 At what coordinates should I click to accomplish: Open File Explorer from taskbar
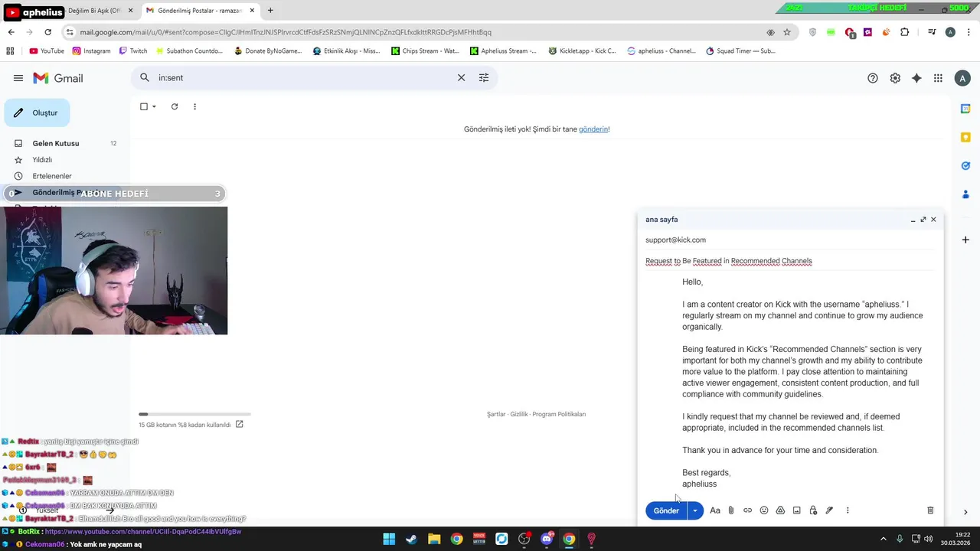[434, 539]
